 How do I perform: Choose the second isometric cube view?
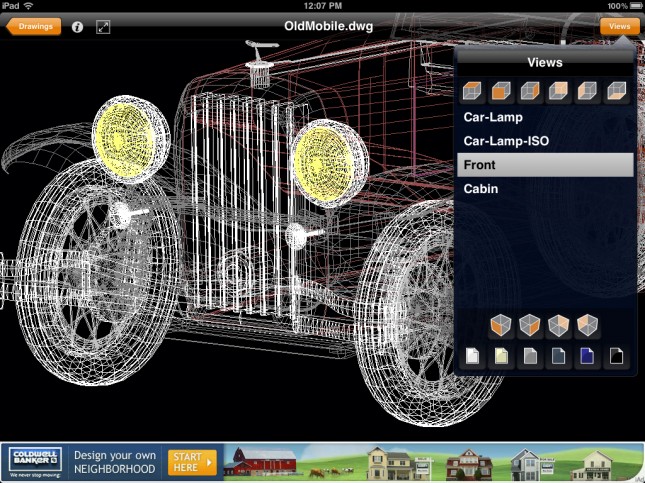click(530, 327)
